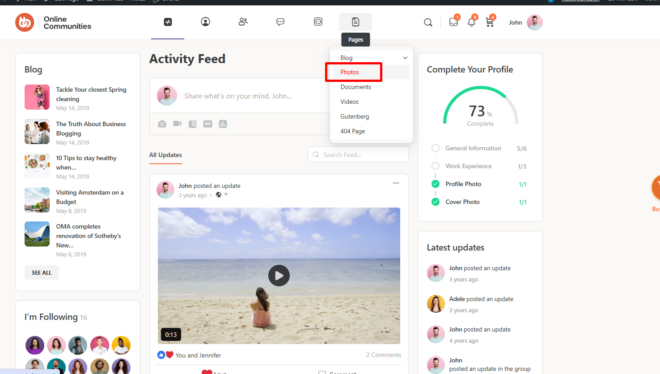Screen dimensions: 660x374
Task: Select Gutenberg from Pages menu
Action: click(354, 117)
